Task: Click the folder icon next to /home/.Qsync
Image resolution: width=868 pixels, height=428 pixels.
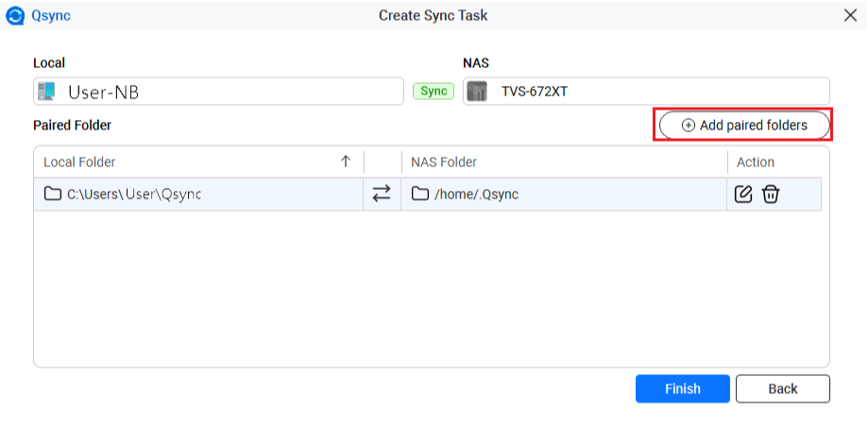Action: pos(420,194)
